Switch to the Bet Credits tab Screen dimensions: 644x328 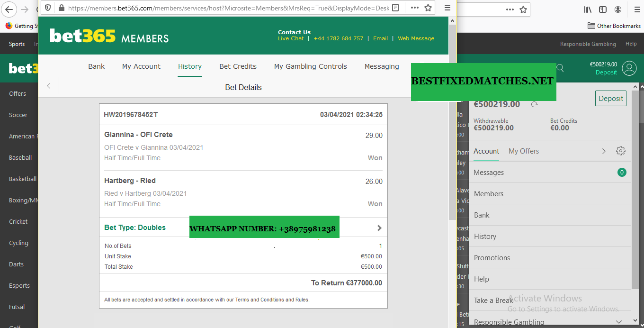click(x=238, y=66)
